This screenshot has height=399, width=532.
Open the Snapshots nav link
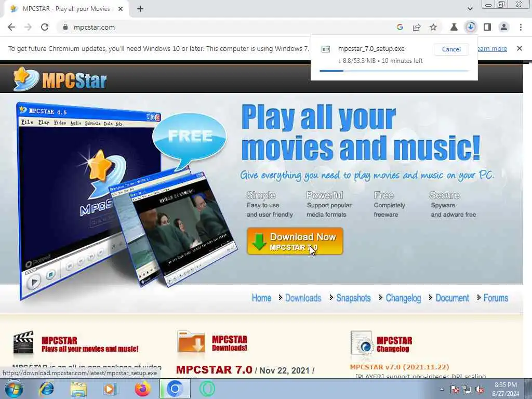pos(353,298)
